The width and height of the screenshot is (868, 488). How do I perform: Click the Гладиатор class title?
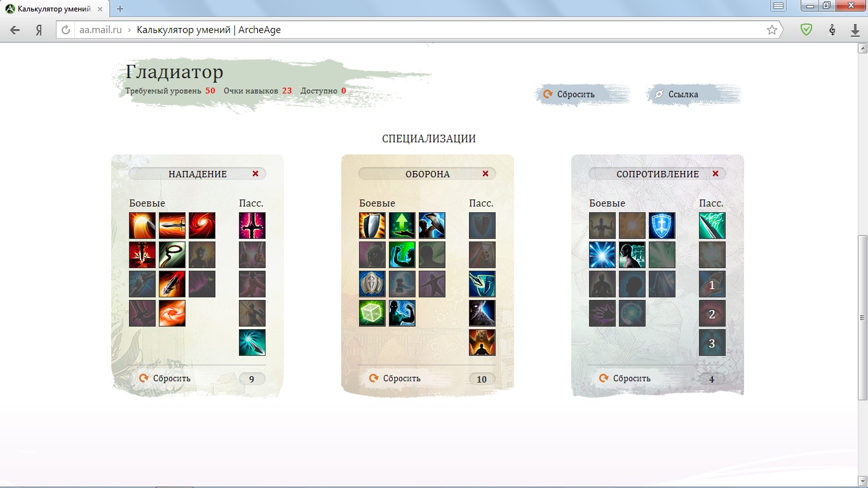(175, 72)
